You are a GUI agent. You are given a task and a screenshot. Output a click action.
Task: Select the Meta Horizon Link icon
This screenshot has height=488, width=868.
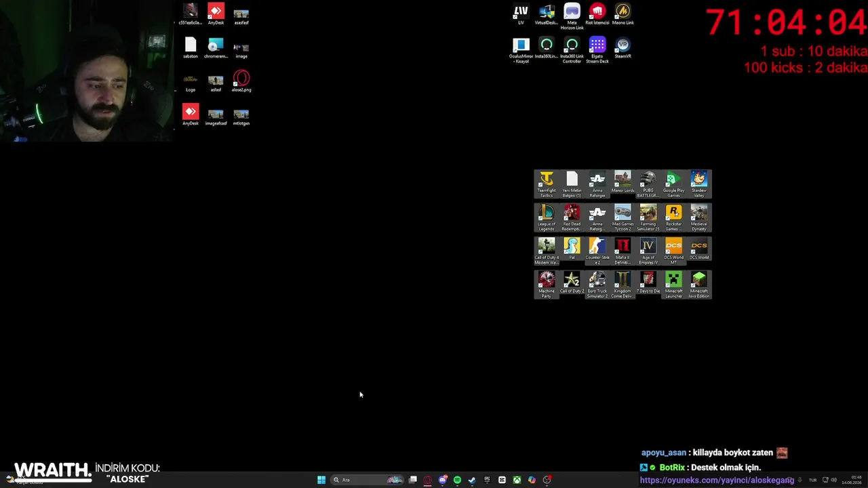coord(572,17)
